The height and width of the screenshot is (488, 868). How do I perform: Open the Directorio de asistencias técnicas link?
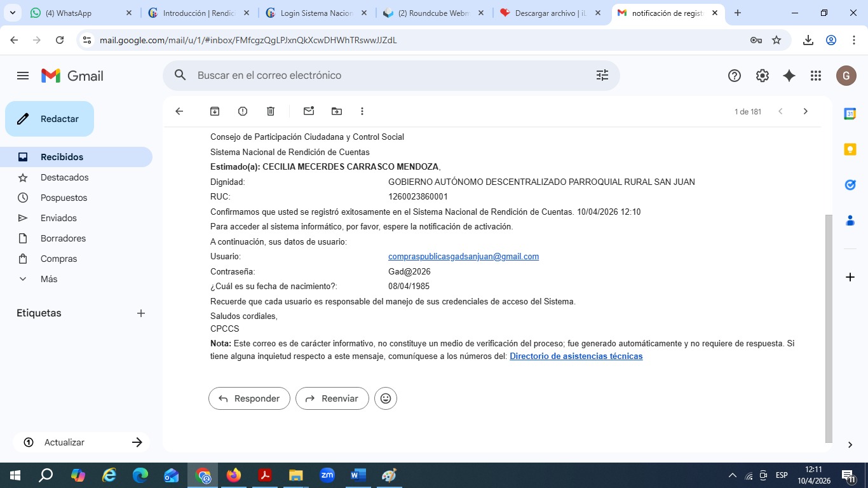576,356
